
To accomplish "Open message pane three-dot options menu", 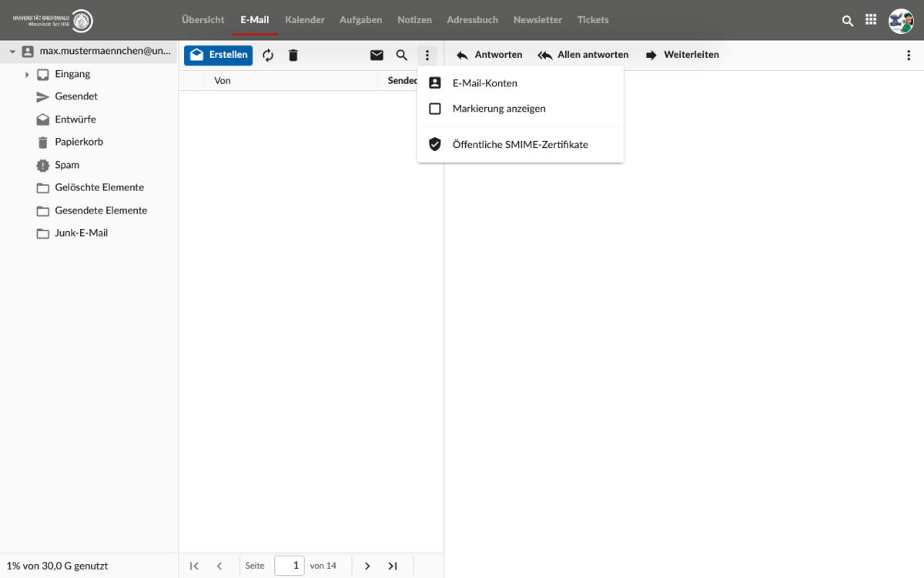I will tap(909, 55).
